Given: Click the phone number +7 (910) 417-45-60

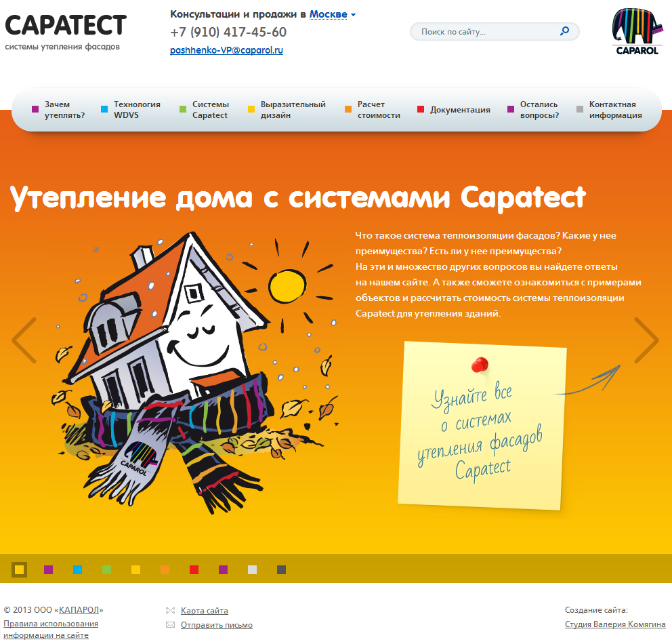Looking at the screenshot, I should [228, 32].
